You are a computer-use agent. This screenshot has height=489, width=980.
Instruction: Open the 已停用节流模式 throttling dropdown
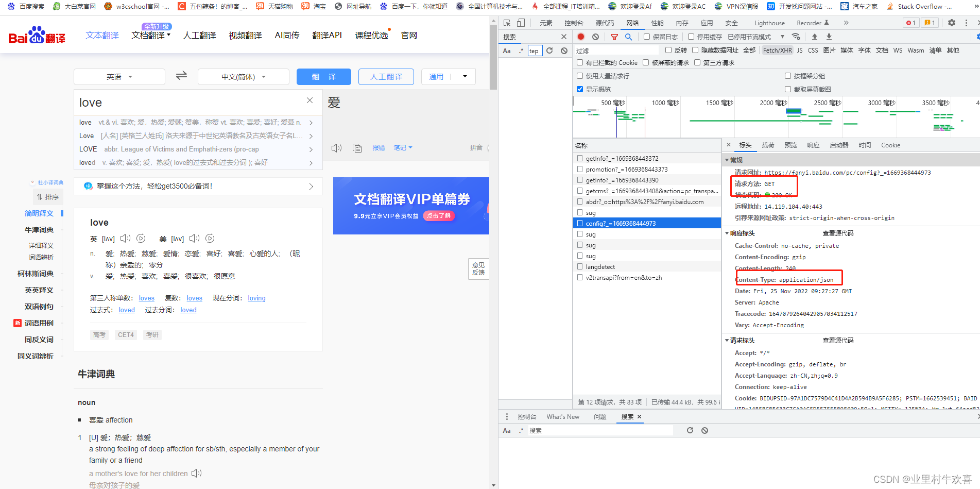click(756, 37)
